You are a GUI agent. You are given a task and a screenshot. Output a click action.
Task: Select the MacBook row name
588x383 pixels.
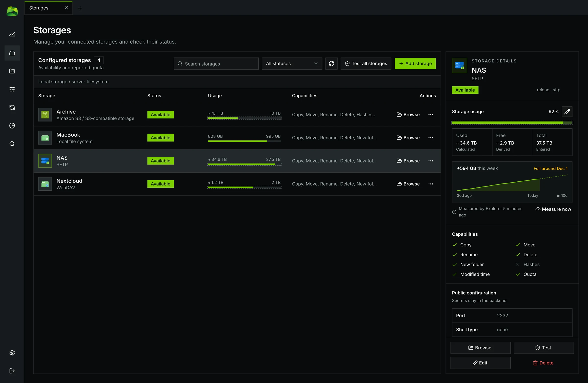coord(68,135)
